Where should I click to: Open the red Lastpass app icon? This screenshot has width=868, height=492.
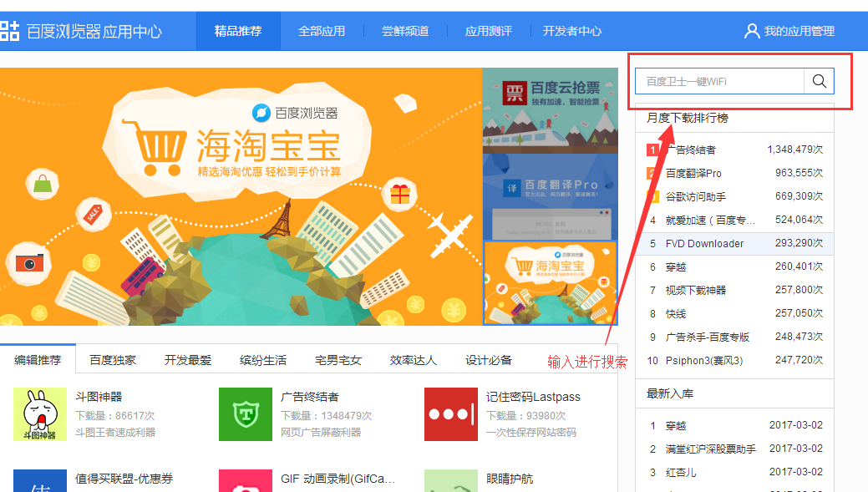451,414
